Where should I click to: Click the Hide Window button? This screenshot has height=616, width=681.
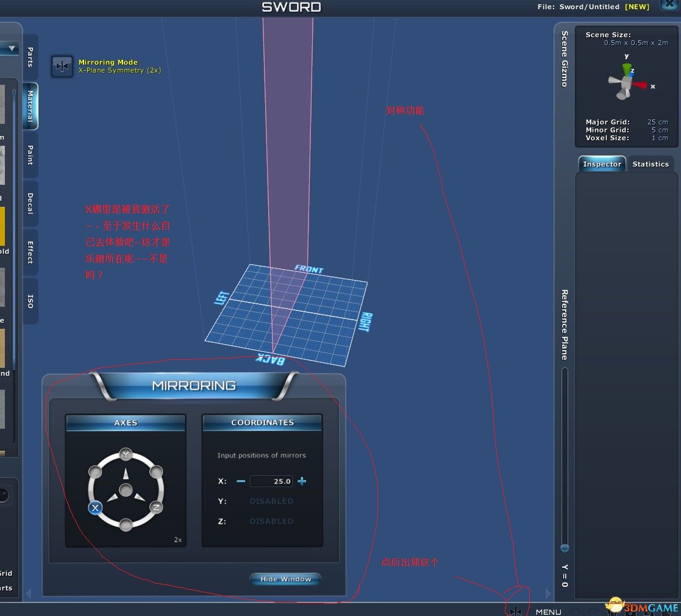point(286,579)
